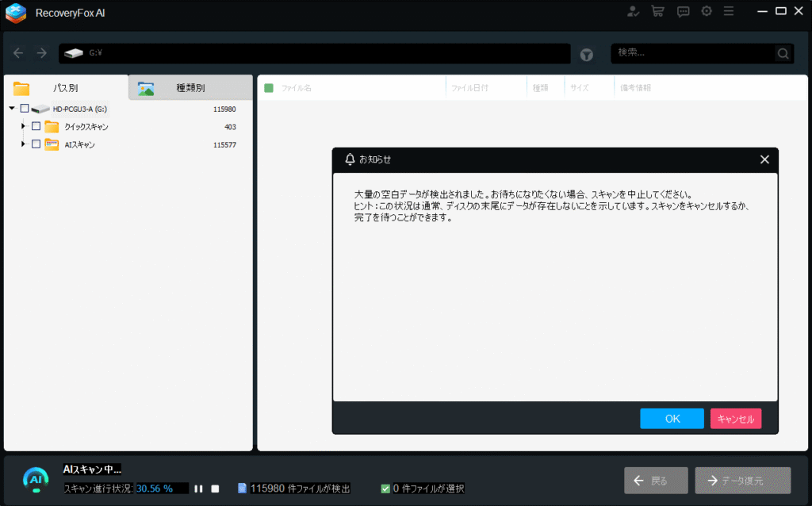Open the feedback chat bubble icon

coord(683,11)
